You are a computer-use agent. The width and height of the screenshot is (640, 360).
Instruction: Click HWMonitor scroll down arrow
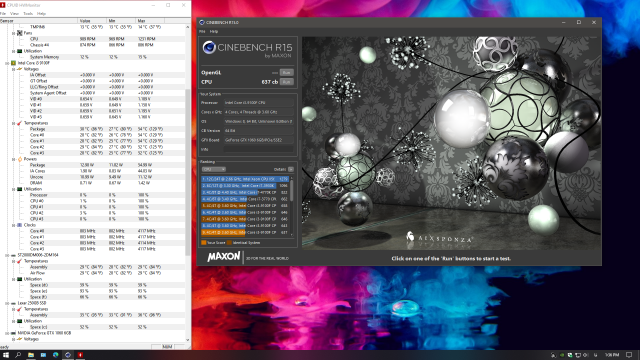(188, 340)
